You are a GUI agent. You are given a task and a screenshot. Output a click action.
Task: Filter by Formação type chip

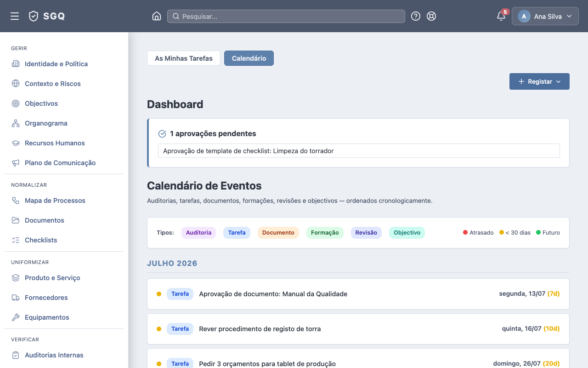point(325,233)
